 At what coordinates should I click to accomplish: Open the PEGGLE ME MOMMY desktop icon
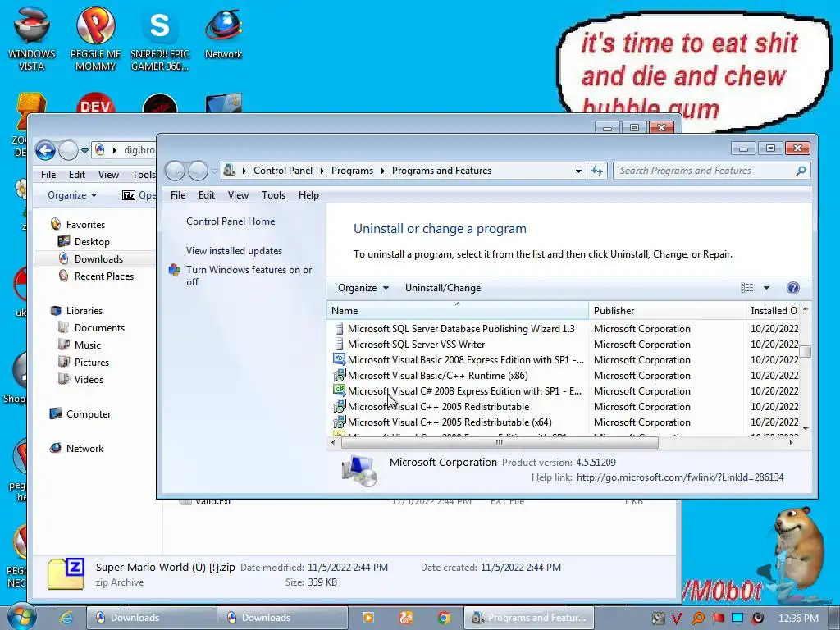pyautogui.click(x=95, y=38)
